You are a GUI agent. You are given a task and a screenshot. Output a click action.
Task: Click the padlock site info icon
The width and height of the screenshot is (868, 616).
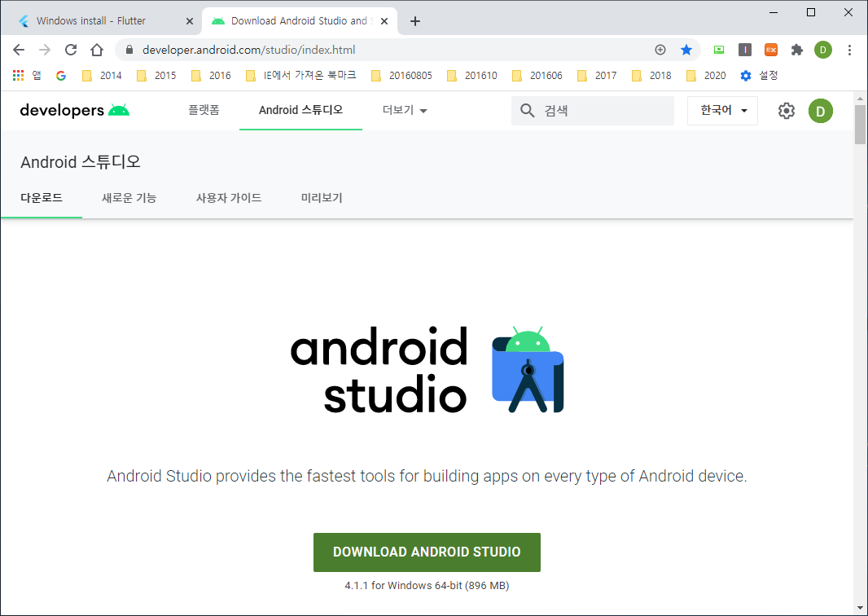click(129, 50)
